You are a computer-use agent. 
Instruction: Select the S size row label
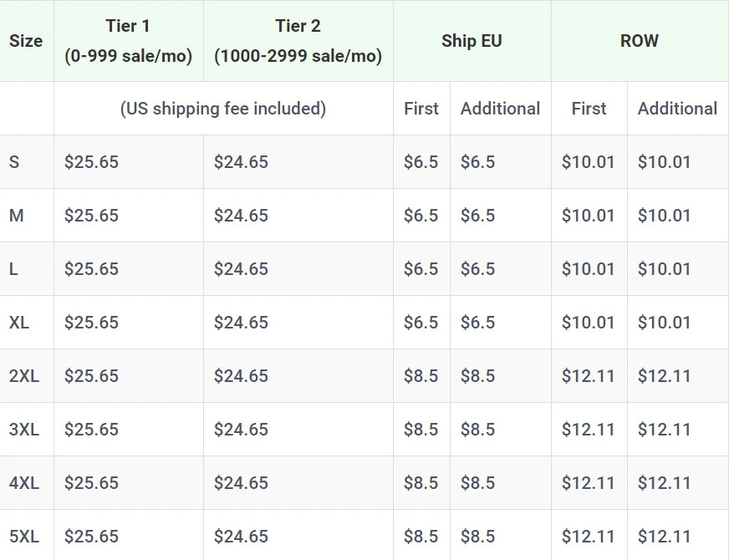(x=14, y=162)
